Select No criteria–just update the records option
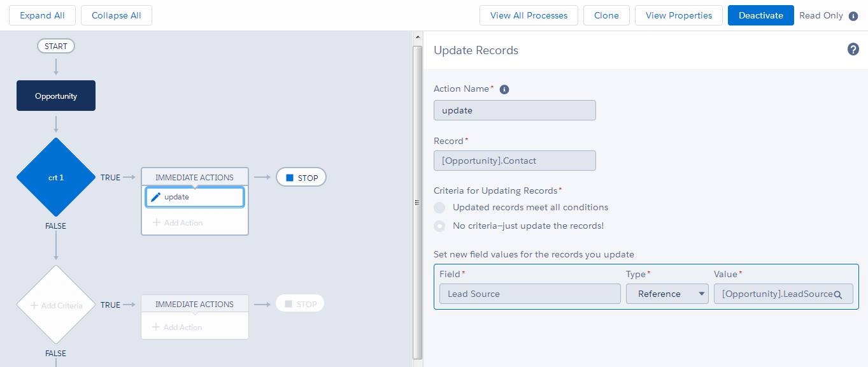 (x=440, y=226)
